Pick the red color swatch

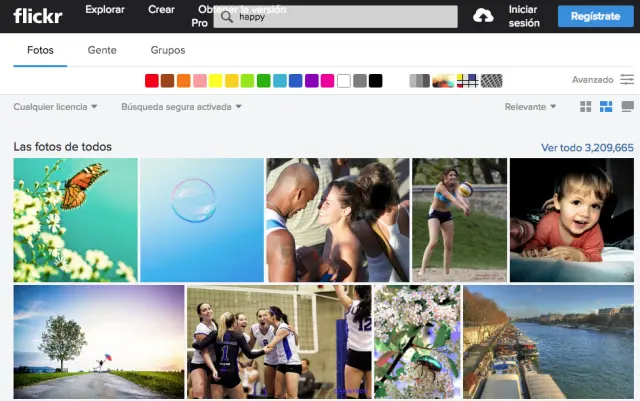point(152,81)
